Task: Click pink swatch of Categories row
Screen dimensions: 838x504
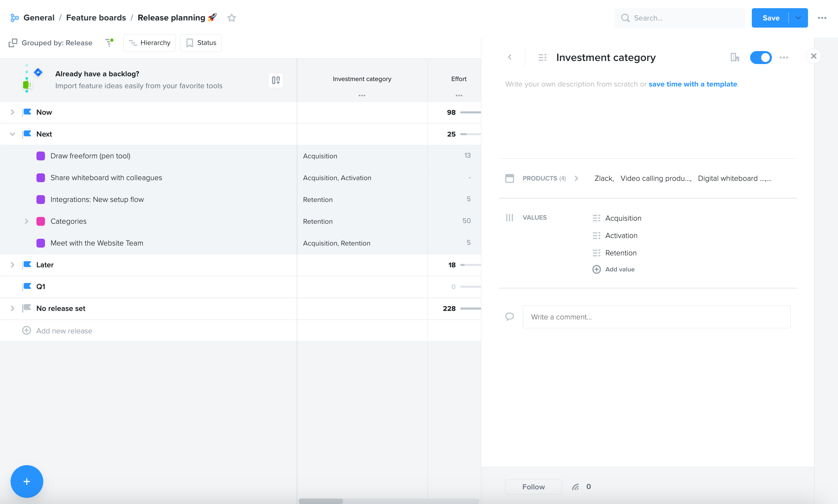Action: (x=41, y=221)
